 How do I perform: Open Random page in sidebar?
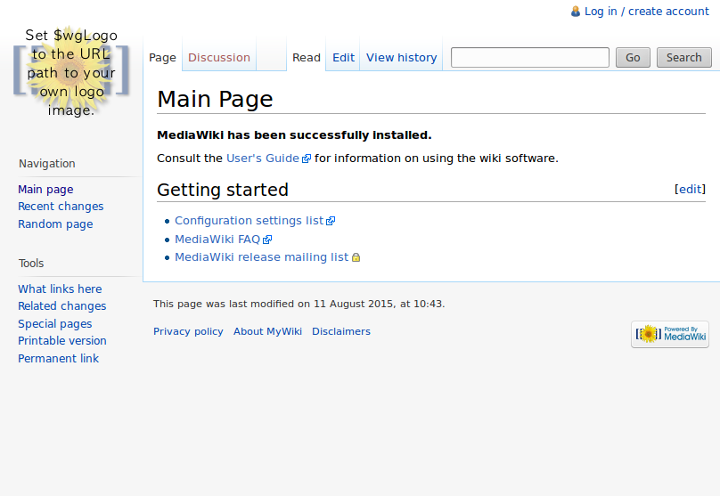point(55,224)
